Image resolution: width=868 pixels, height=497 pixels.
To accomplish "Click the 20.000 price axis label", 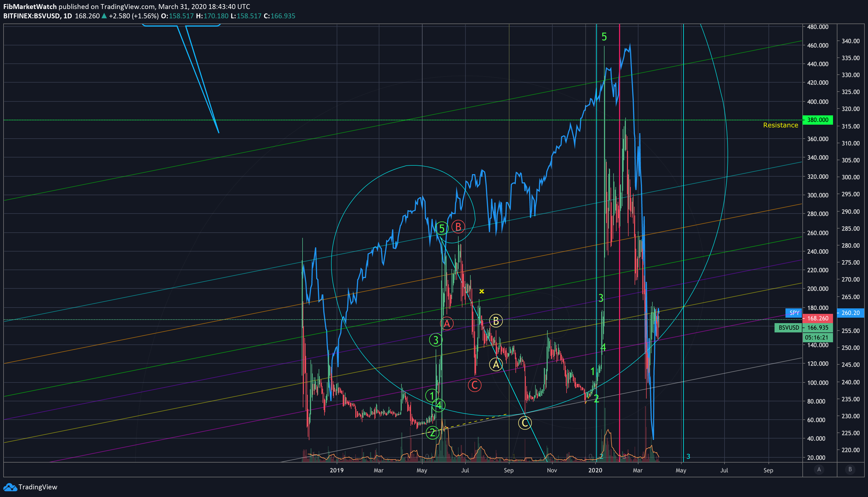I will [816, 457].
